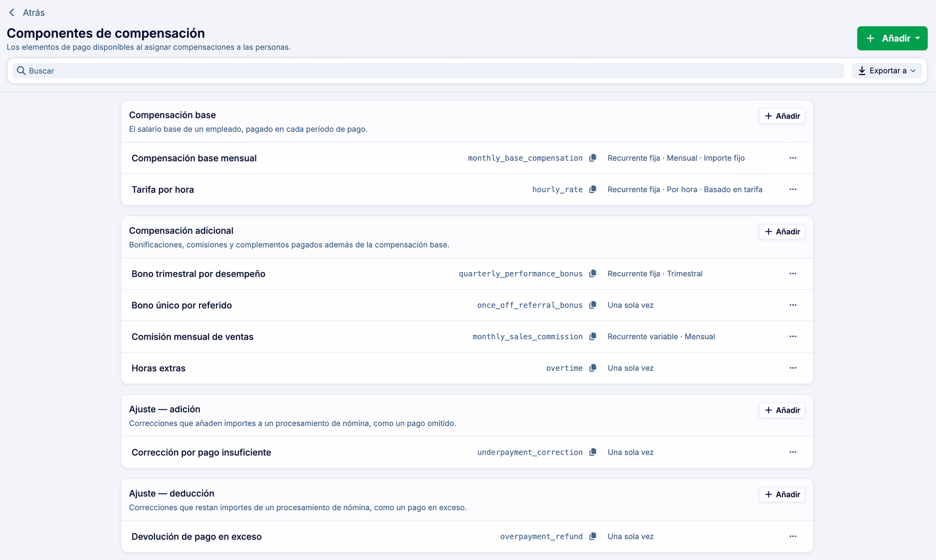This screenshot has width=936, height=560.
Task: Add a component to Ajuste — deducción
Action: (782, 495)
